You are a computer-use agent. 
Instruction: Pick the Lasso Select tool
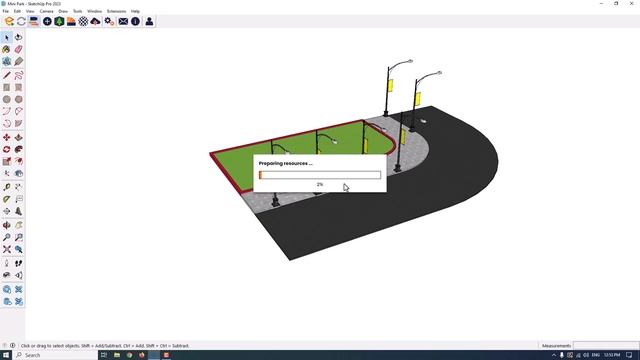coord(18,38)
